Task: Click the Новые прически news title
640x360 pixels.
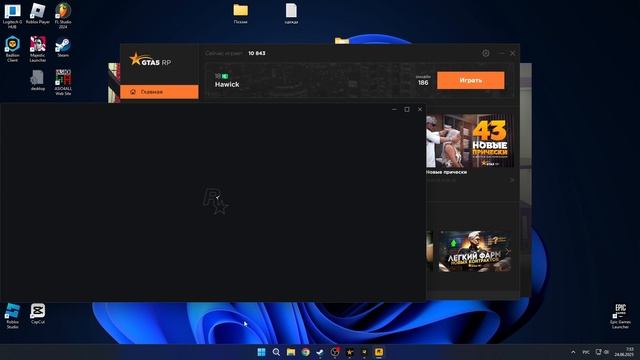Action: tap(446, 172)
